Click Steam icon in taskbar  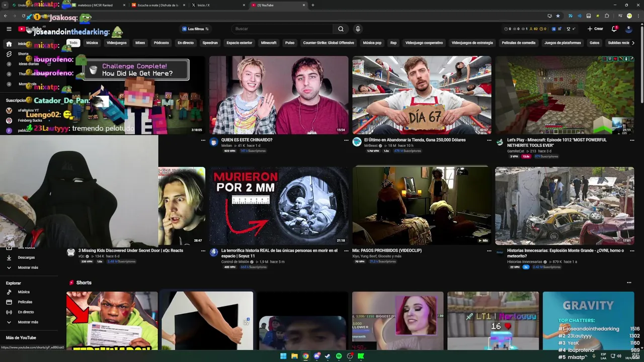coord(328,356)
